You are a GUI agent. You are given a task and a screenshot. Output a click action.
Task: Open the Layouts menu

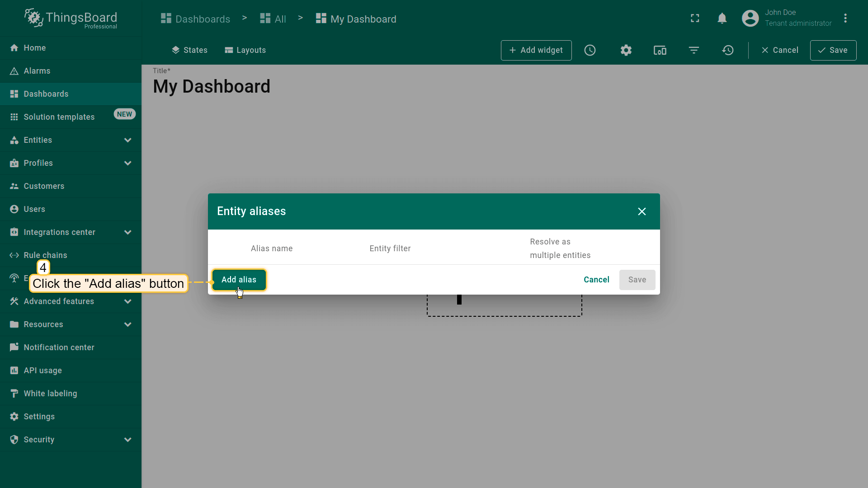point(245,50)
